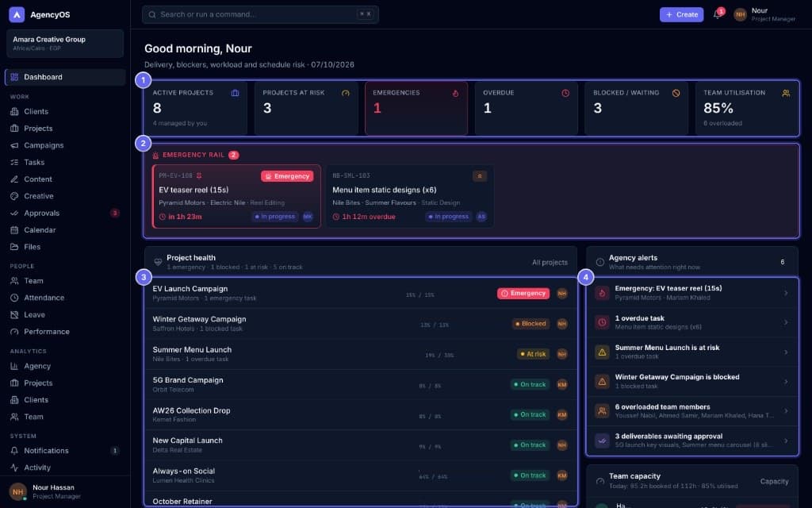Image resolution: width=812 pixels, height=508 pixels.
Task: Click the info icon beside Agency alerts
Action: [x=599, y=262]
